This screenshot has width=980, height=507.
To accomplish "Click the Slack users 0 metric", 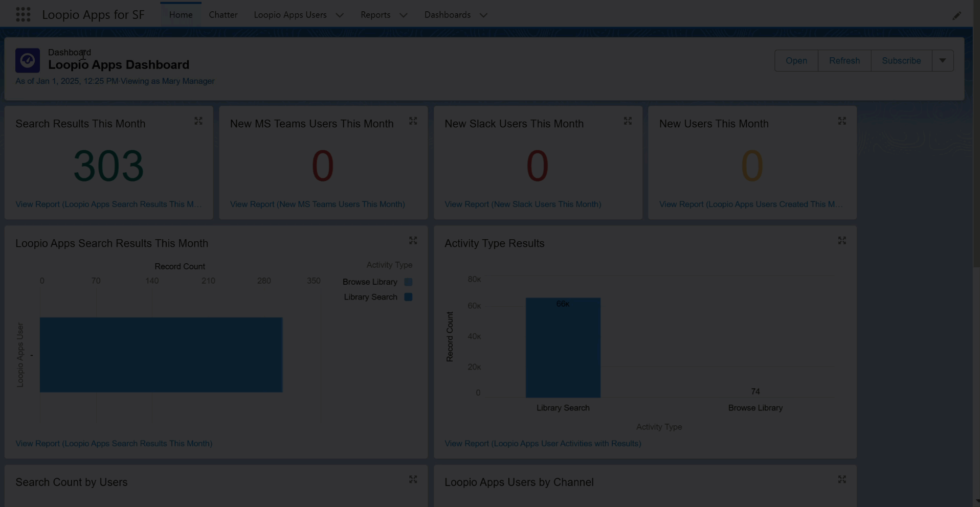I will point(538,166).
